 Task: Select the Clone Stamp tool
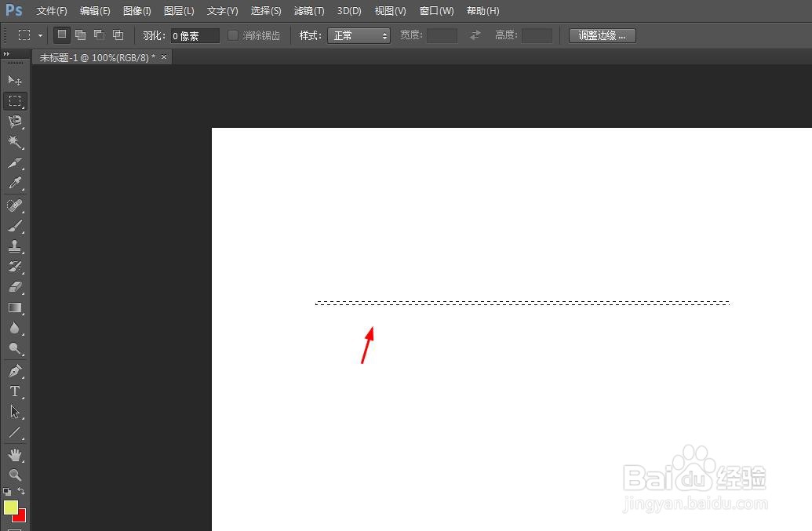pyautogui.click(x=15, y=245)
